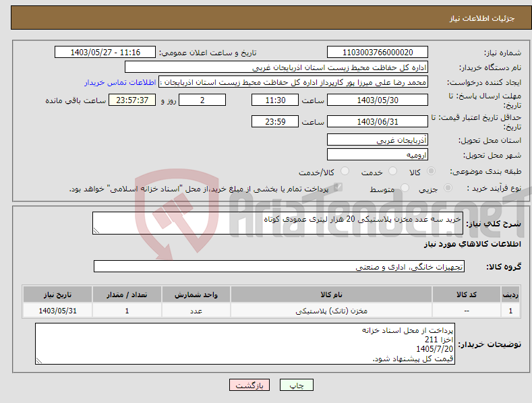
Task: Click the general need description text area
Action: [278, 223]
